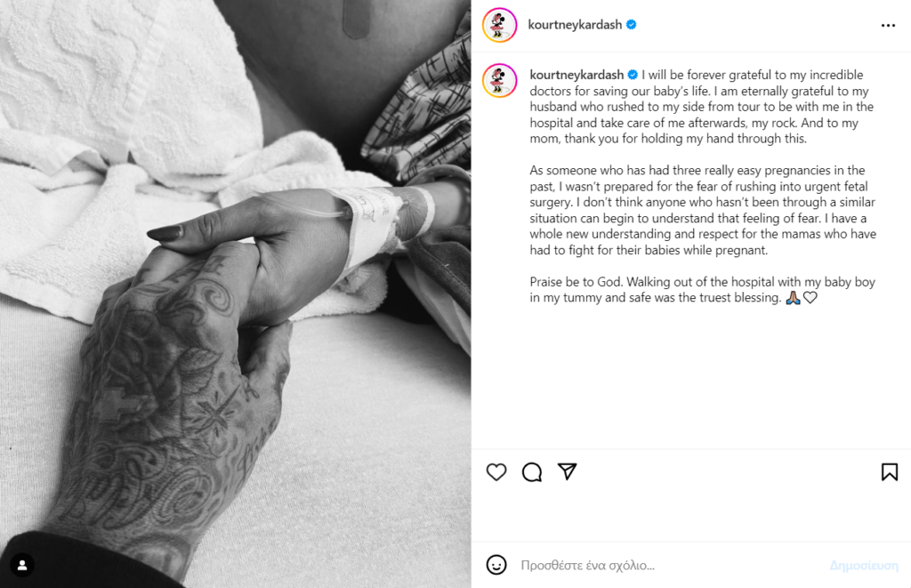911x588 pixels.
Task: Visit kourtneykardash profile from the header username
Action: click(x=575, y=24)
